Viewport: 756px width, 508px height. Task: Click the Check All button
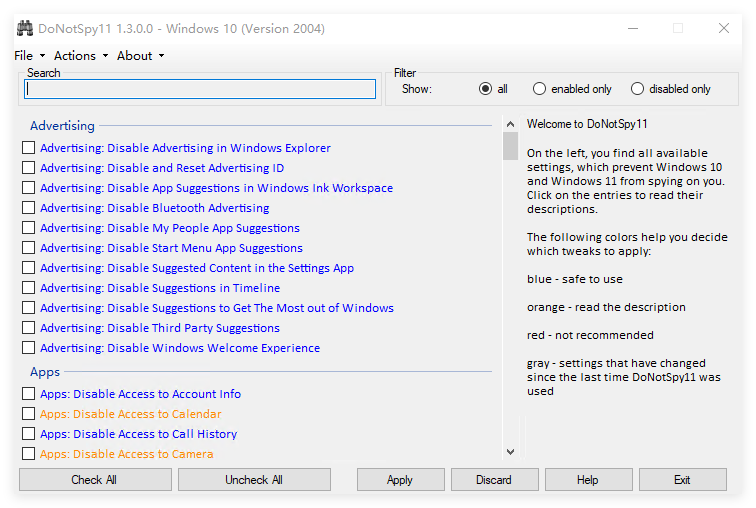tap(95, 480)
